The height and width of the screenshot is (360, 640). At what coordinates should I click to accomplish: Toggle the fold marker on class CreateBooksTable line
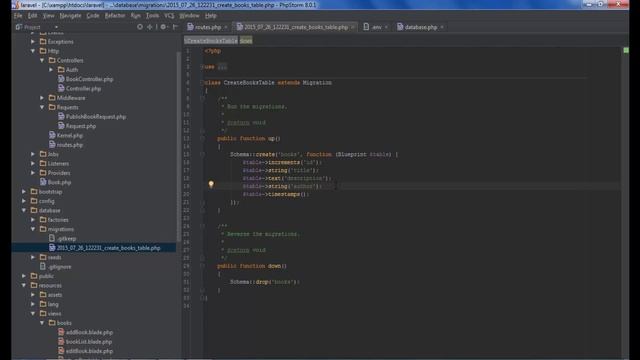[202, 82]
